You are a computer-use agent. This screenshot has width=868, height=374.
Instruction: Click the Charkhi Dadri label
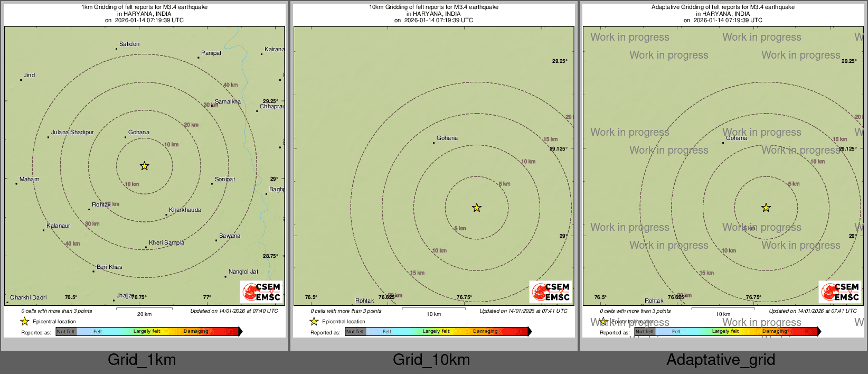click(x=29, y=297)
